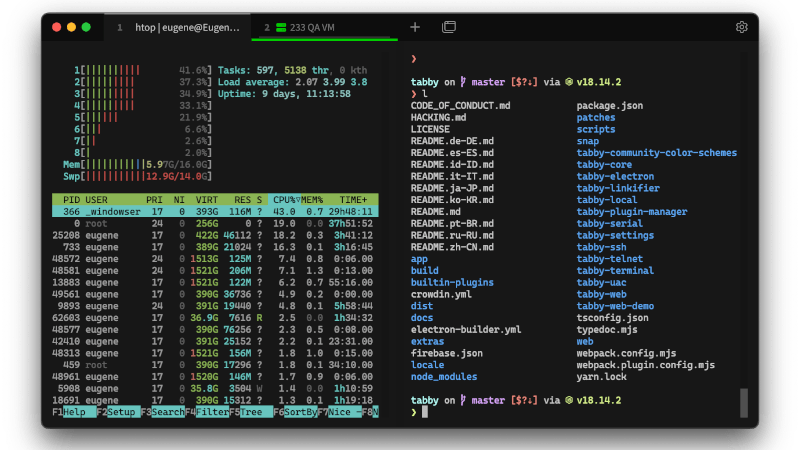Sort processes by CPU% column header
Image resolution: width=800 pixels, height=450 pixels.
(286, 199)
